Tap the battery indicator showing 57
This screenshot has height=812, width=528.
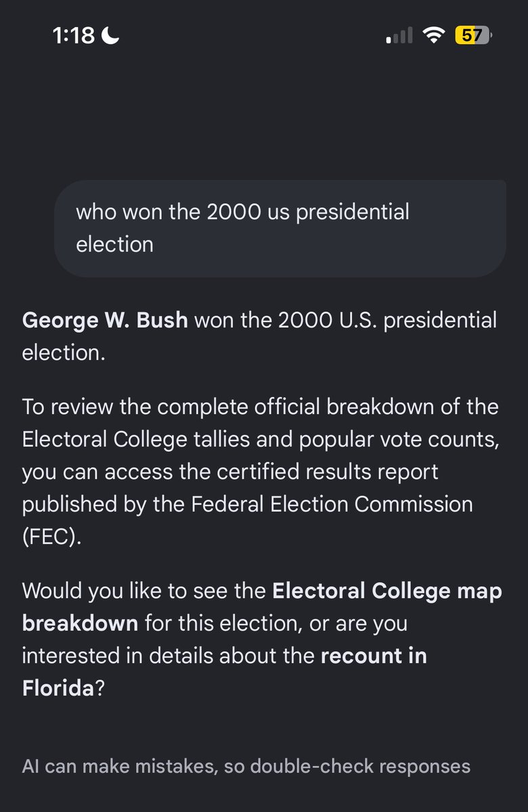473,35
